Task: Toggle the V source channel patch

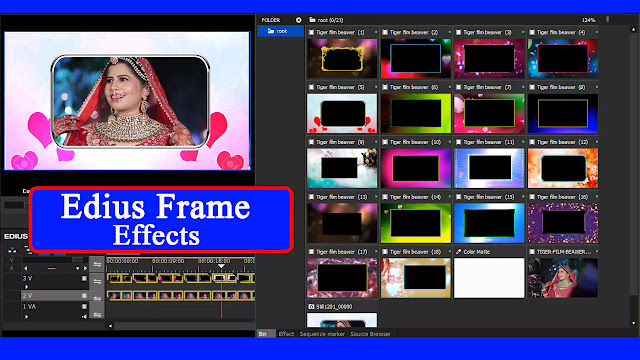Action: [11, 260]
